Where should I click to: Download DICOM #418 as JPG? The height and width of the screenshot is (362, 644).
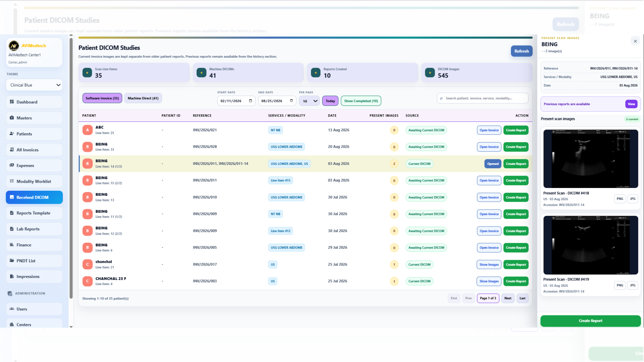[x=633, y=199]
